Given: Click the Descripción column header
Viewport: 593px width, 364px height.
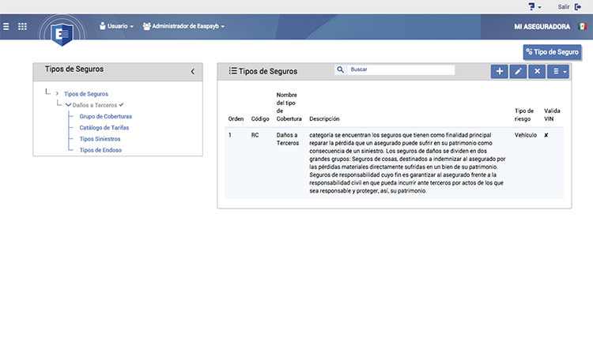Looking at the screenshot, I should 324,119.
